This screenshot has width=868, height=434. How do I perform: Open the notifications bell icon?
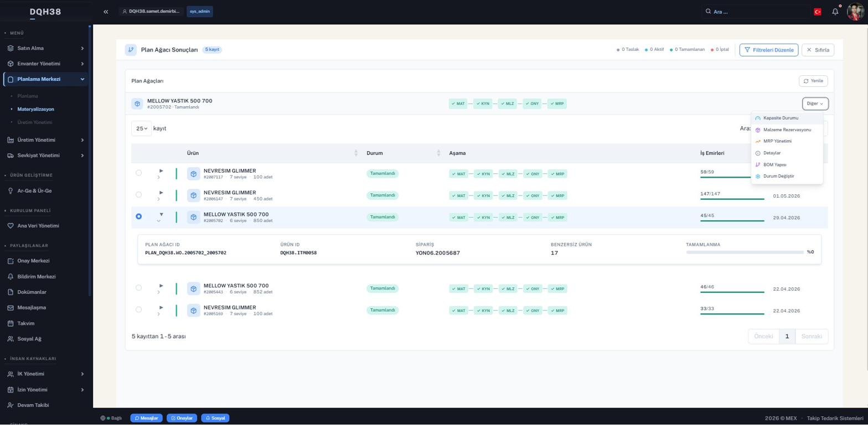point(835,12)
